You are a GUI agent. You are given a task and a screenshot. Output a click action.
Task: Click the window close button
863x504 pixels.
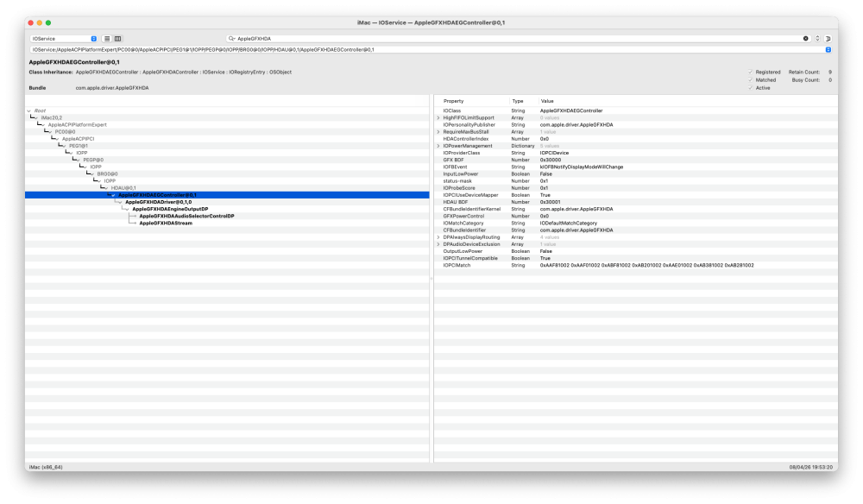pos(31,22)
